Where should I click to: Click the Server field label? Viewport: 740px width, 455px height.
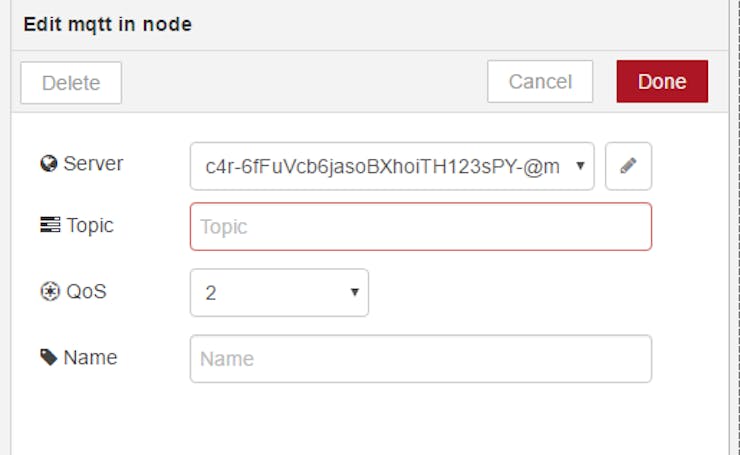pyautogui.click(x=93, y=163)
